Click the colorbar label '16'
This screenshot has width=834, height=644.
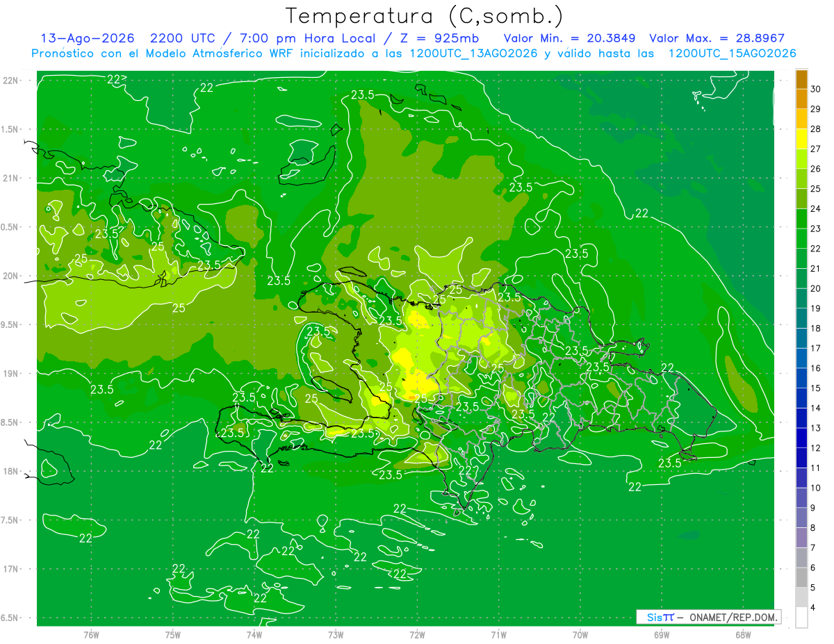(816, 368)
